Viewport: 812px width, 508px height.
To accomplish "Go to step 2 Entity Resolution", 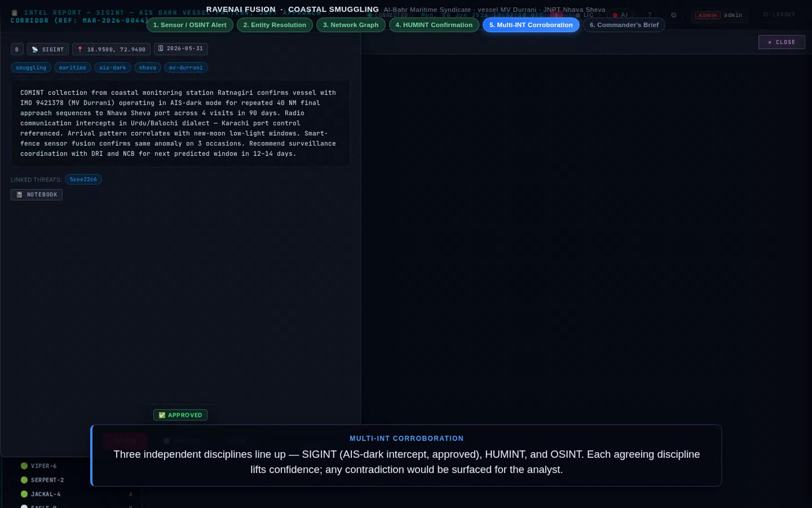I will tap(275, 25).
